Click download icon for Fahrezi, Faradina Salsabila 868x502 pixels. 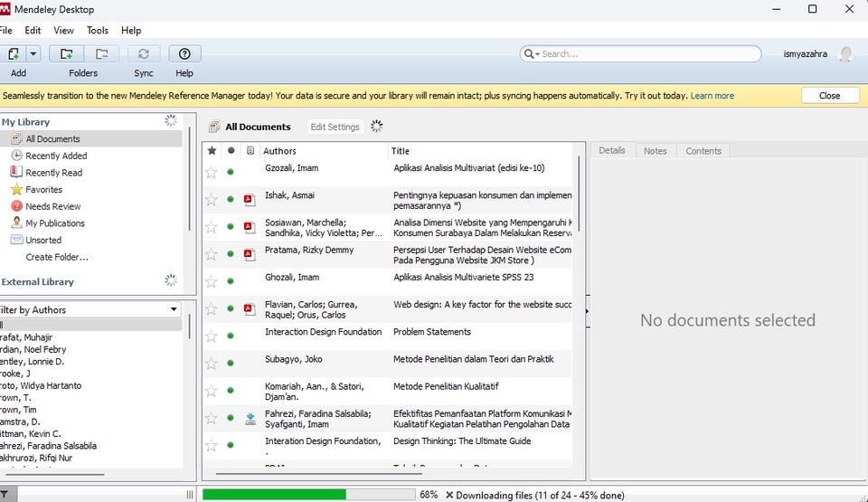click(250, 418)
